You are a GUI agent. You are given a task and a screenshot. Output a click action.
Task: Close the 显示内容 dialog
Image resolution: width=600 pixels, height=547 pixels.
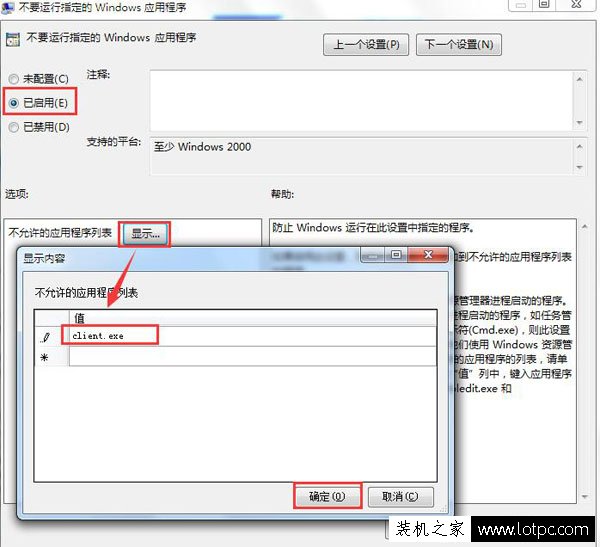tap(428, 255)
